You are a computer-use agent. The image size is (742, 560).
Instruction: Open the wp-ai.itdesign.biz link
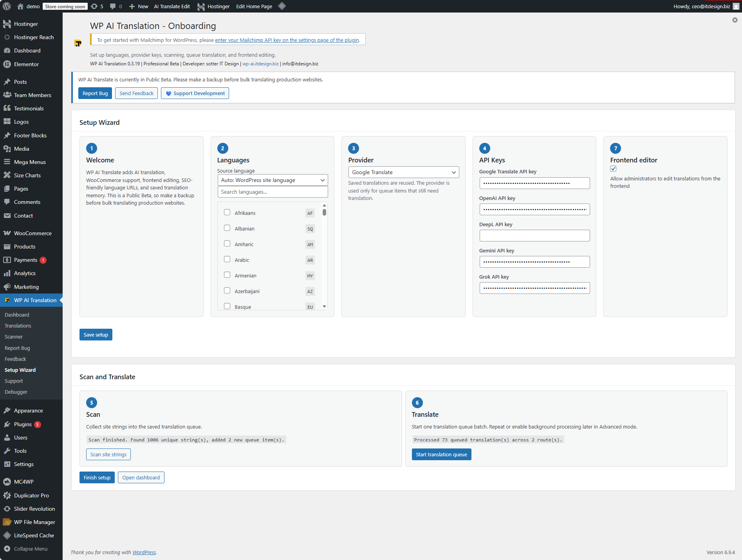click(260, 64)
